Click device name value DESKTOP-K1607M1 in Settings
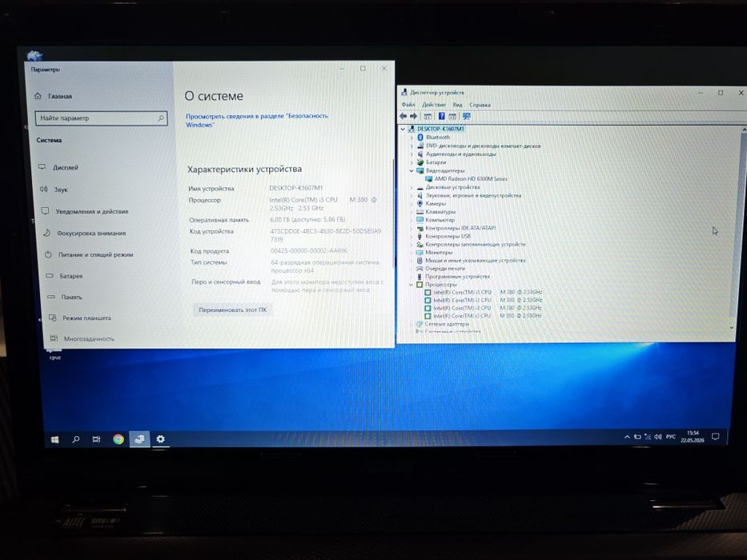 click(x=296, y=188)
